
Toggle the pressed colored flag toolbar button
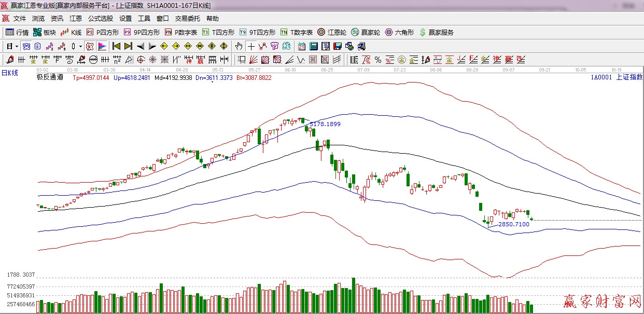102,46
